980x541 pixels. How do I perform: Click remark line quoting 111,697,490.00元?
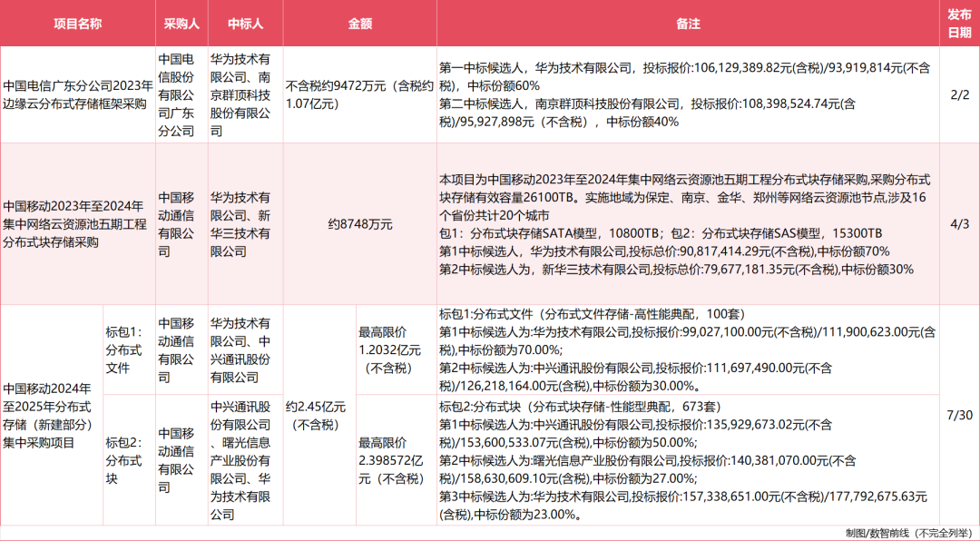635,375
